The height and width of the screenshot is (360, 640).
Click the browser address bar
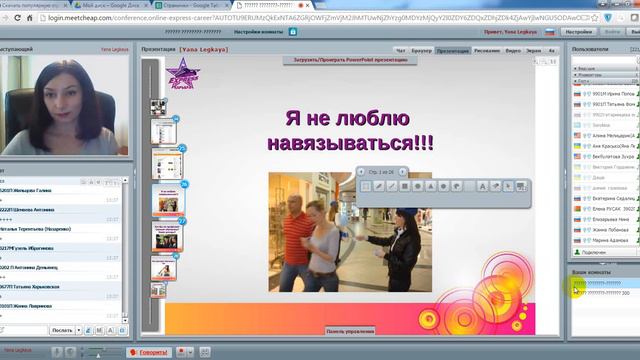314,18
